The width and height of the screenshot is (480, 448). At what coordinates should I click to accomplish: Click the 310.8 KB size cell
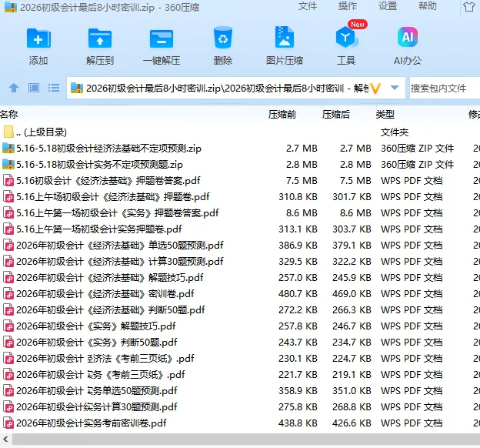[x=298, y=197]
